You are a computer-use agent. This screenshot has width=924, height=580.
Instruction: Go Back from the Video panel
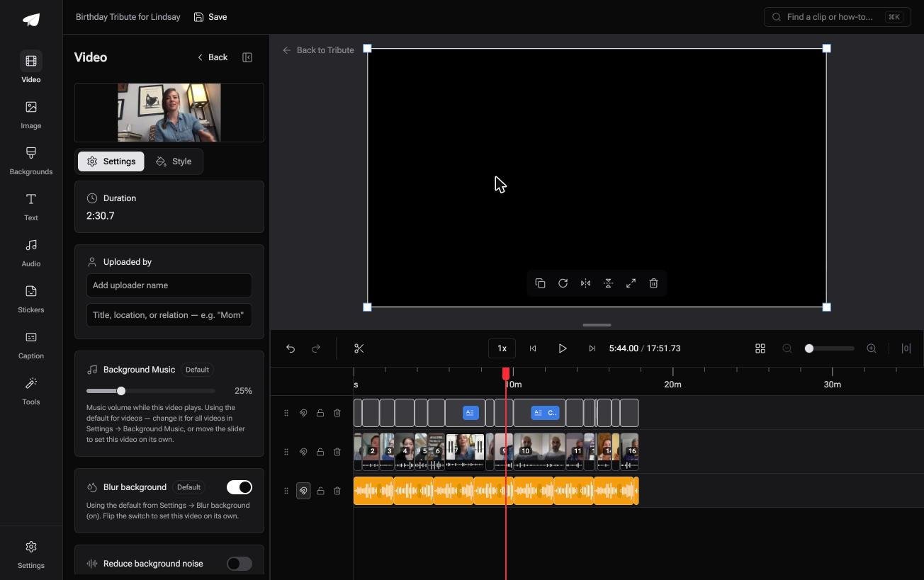coord(213,57)
